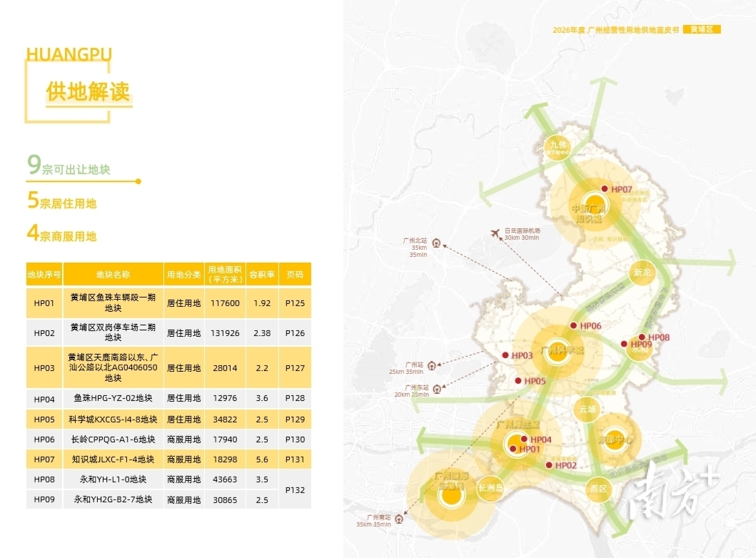Screen dimensions: 756x558
Task: Click the 云埔 circle node on the map
Action: [587, 410]
